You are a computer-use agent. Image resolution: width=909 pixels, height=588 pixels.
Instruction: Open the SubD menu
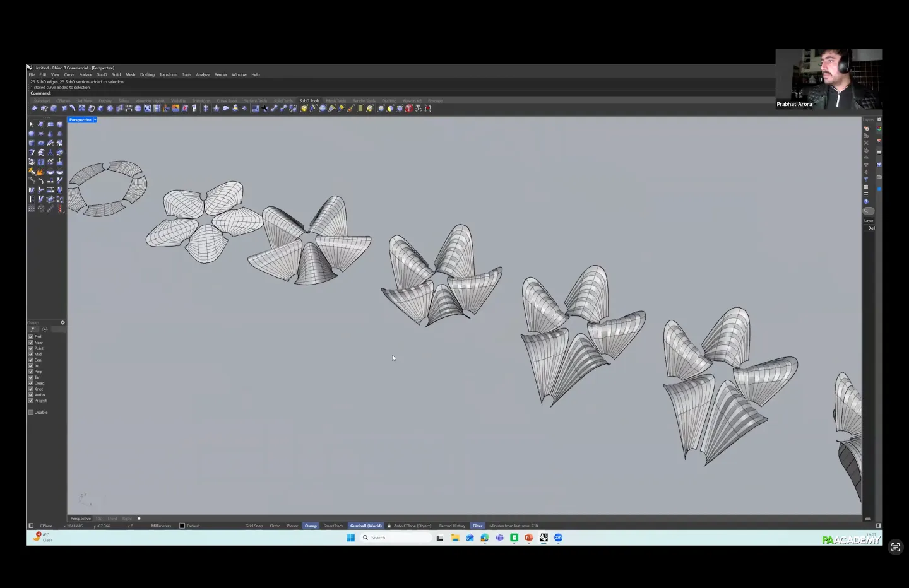(x=102, y=74)
